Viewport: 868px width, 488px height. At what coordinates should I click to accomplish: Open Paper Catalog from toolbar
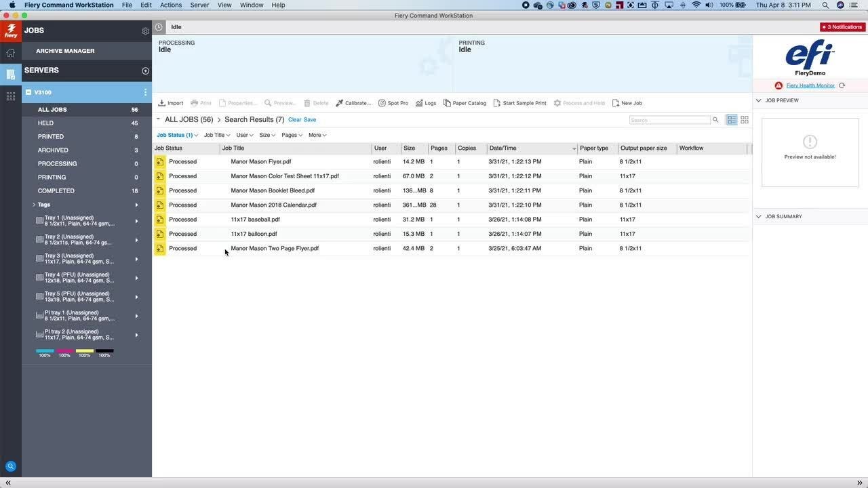point(465,103)
